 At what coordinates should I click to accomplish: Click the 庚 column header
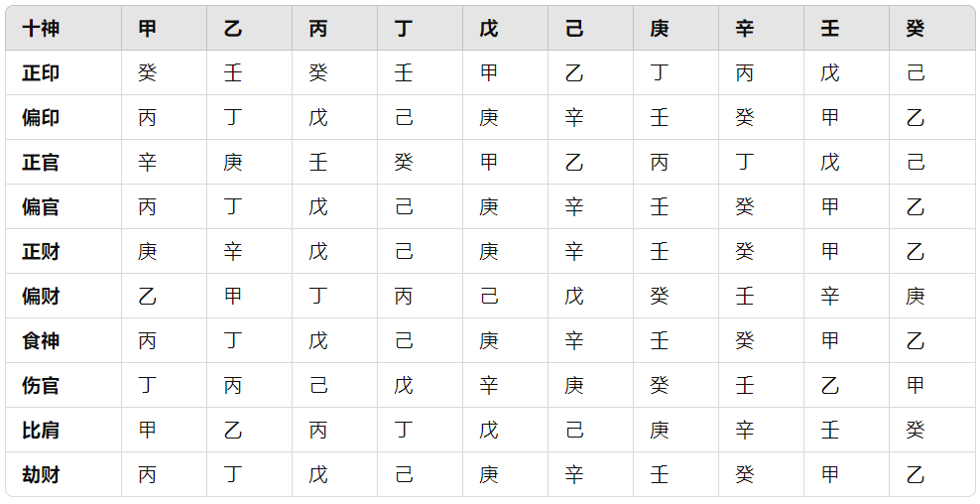[x=660, y=29]
